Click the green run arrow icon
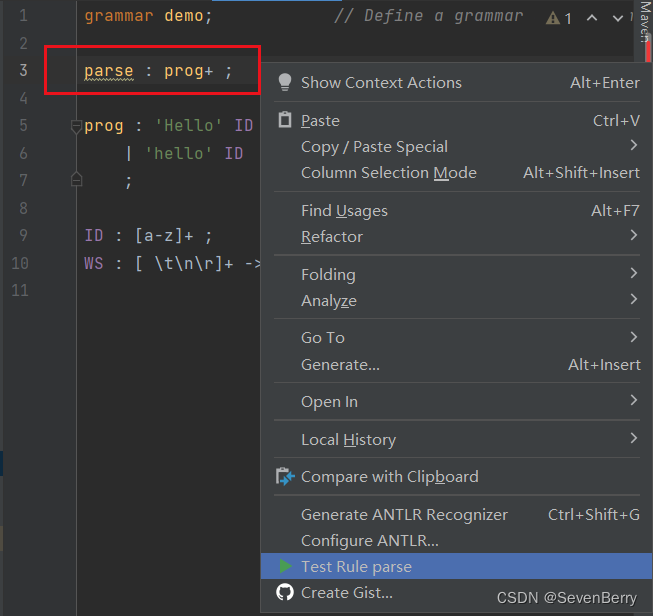The image size is (653, 616). point(286,566)
